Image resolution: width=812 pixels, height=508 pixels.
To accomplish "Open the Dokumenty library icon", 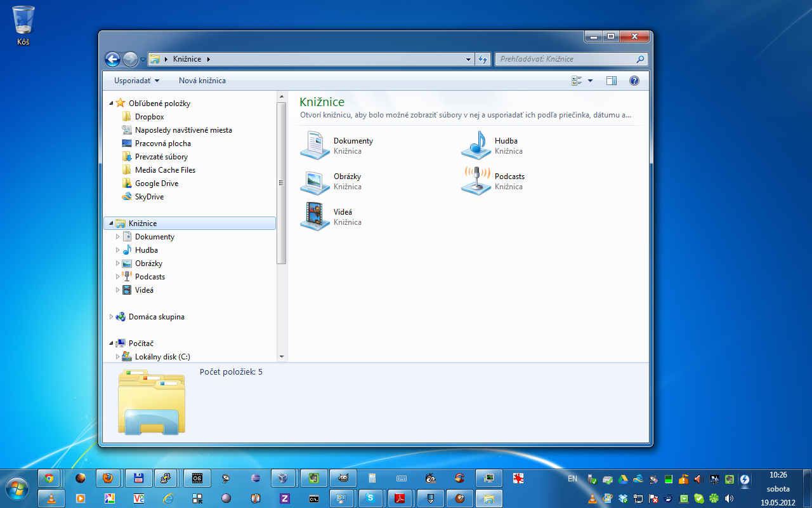I will 315,145.
